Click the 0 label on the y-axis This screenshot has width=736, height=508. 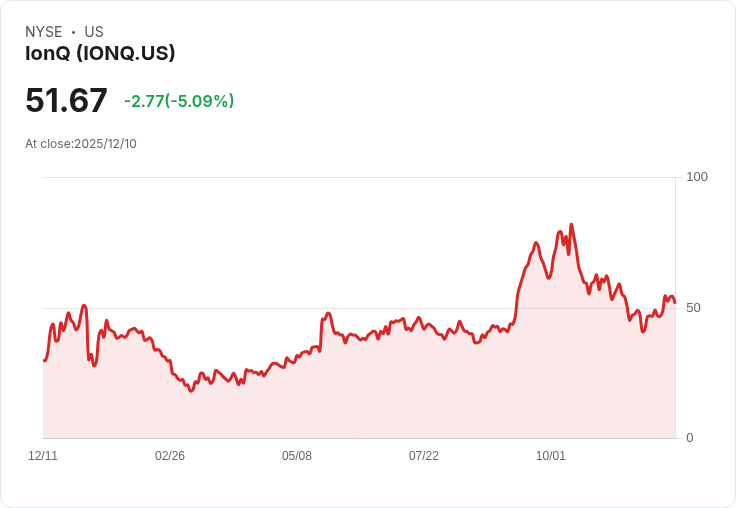[x=689, y=438]
